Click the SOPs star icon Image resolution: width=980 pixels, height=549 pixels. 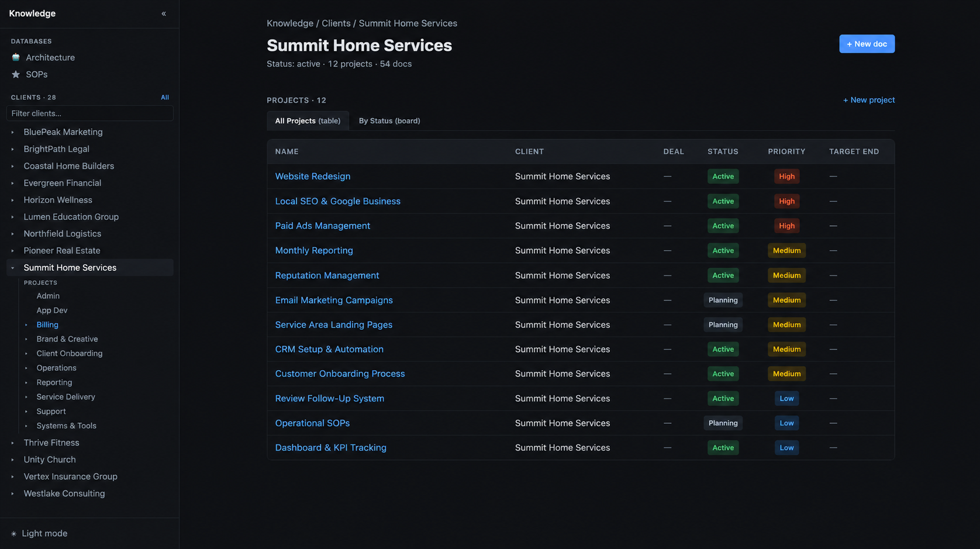(x=16, y=74)
